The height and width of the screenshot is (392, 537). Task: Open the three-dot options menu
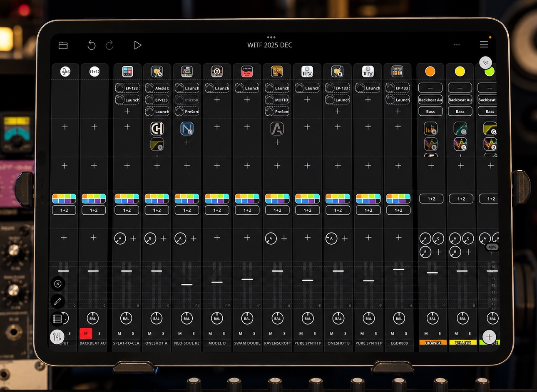[x=457, y=45]
